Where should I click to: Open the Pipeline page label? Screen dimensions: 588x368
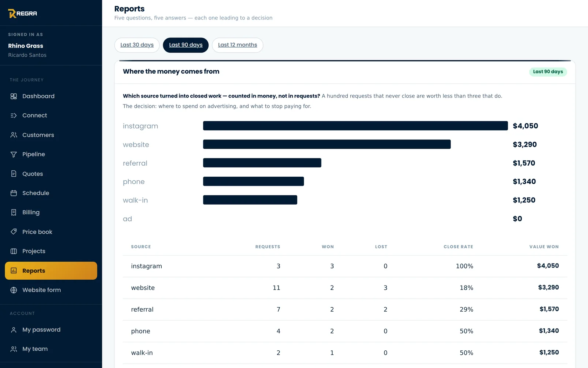[33, 154]
